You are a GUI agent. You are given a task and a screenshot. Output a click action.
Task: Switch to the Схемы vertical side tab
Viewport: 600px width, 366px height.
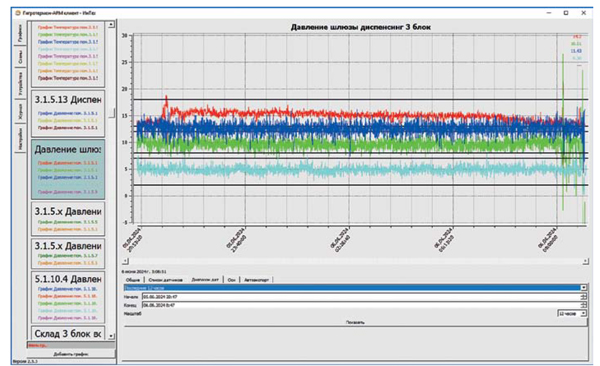[20, 57]
